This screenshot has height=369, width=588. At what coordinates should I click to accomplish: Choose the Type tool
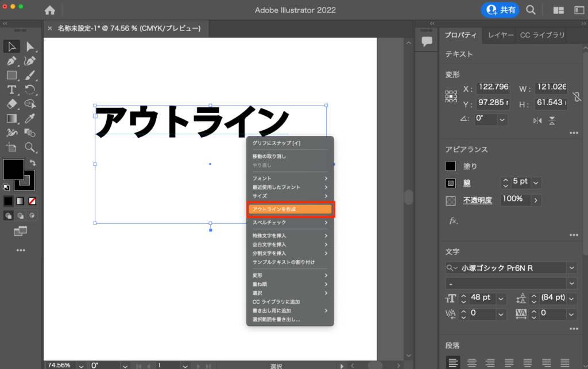coord(11,90)
